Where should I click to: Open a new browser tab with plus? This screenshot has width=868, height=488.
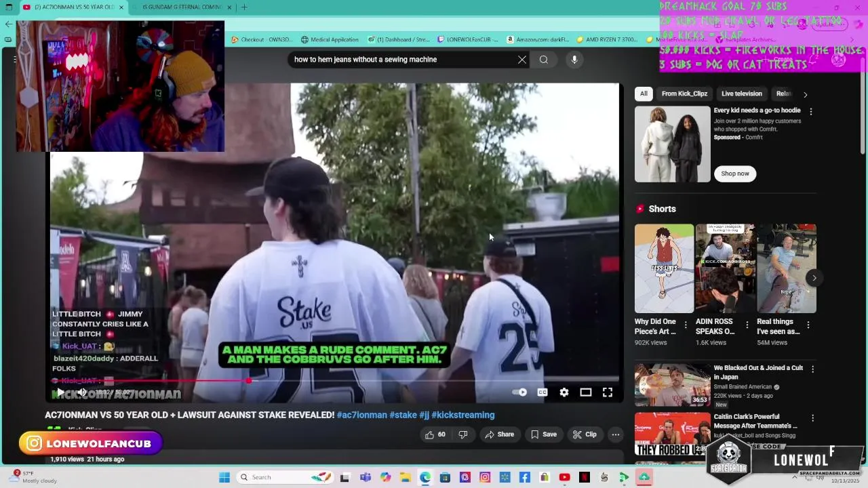(x=244, y=7)
